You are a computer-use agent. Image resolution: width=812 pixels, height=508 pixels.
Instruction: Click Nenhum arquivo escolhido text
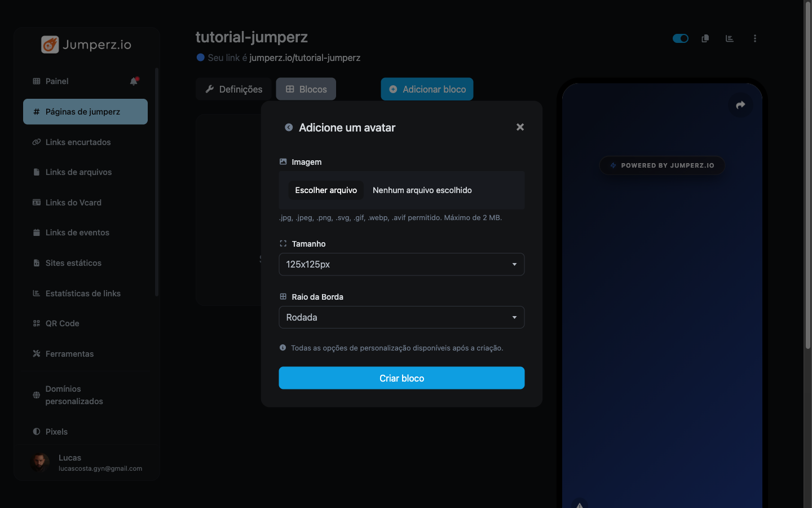422,190
